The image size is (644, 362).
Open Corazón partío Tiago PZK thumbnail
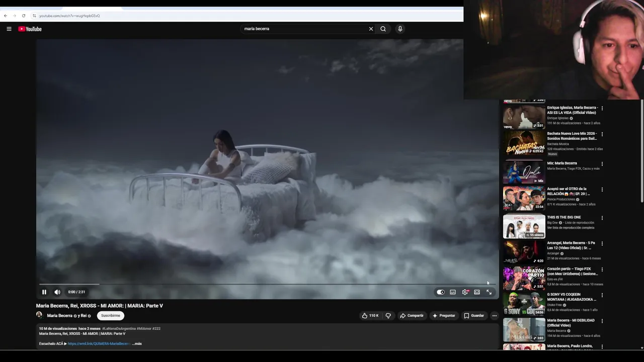[524, 278]
